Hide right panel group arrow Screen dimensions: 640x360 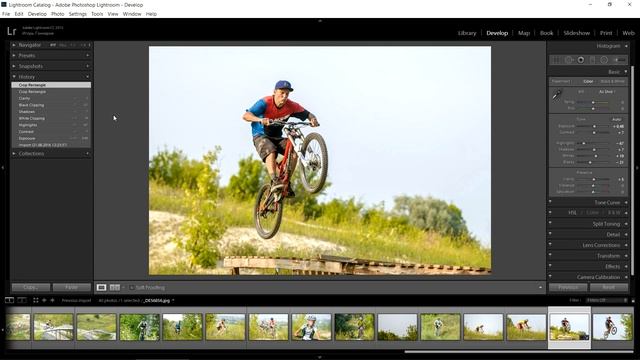(x=637, y=167)
